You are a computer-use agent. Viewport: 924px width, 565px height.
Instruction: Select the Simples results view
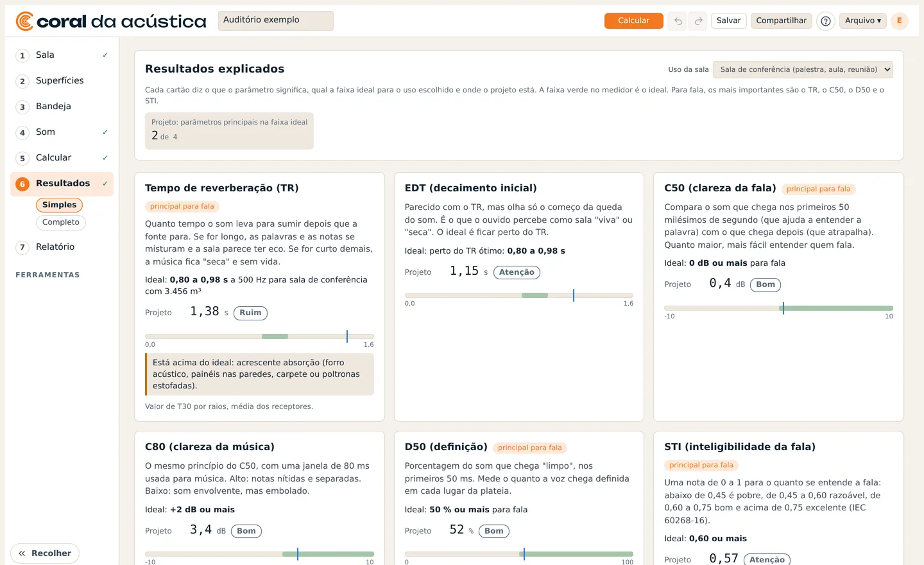59,205
